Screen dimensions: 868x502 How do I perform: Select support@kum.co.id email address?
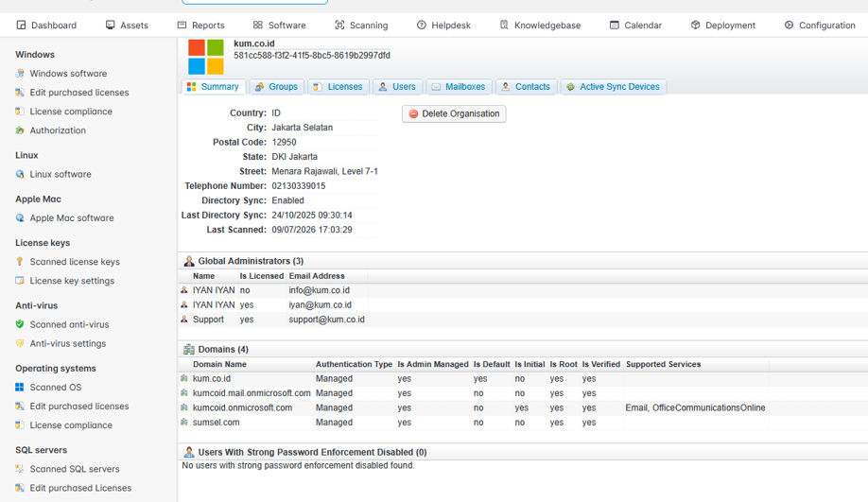(326, 320)
